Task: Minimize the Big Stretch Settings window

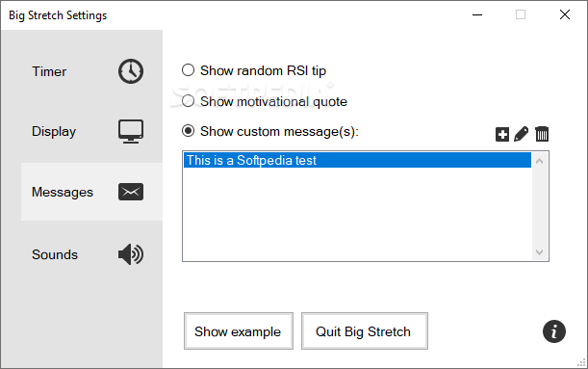Action: (x=477, y=15)
